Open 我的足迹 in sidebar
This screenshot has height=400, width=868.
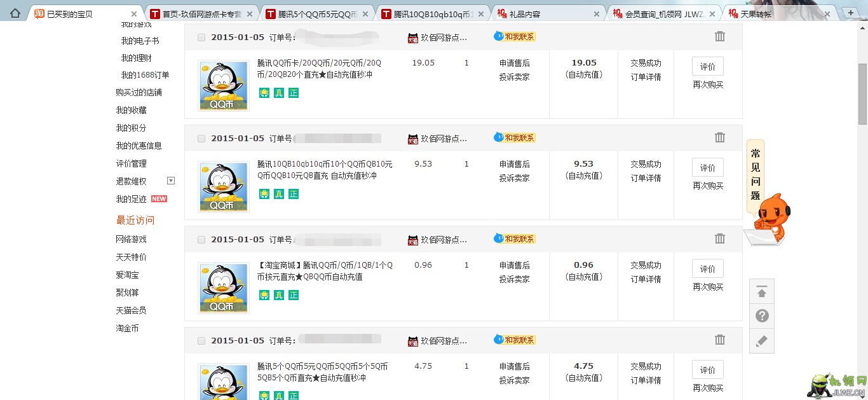[x=131, y=199]
